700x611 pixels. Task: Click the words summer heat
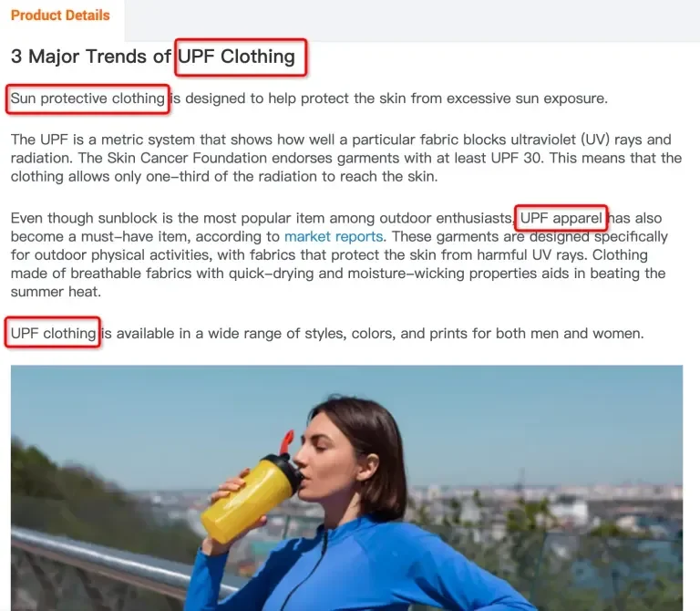[x=56, y=292]
